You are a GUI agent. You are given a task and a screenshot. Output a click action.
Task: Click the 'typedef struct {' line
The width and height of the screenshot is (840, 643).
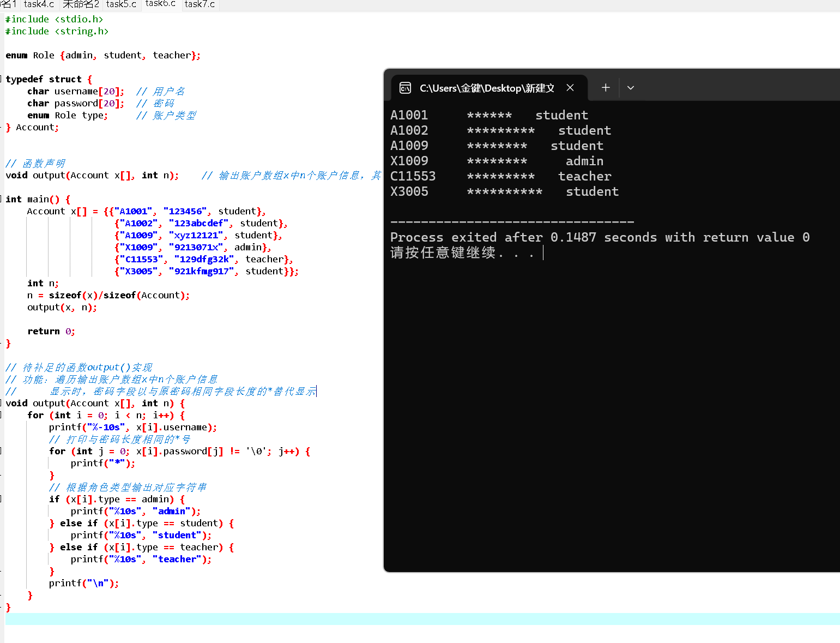[x=49, y=79]
